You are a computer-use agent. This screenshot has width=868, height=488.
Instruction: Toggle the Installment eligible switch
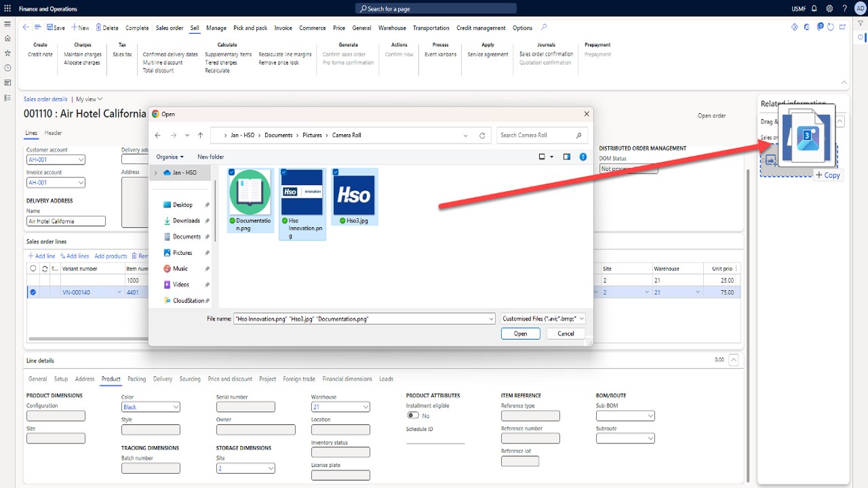point(412,415)
